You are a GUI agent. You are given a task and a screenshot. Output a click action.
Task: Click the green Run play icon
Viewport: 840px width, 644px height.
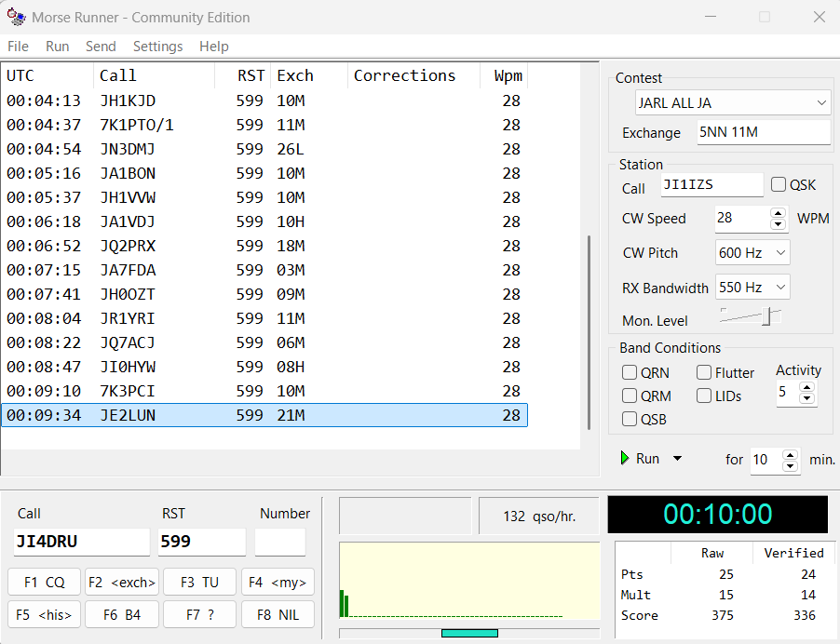coord(625,458)
